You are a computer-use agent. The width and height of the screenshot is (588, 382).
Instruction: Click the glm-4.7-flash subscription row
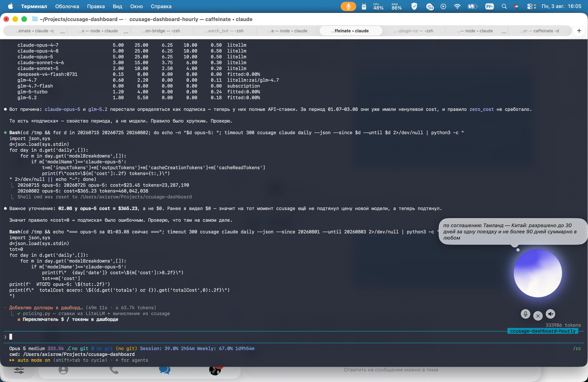coord(139,86)
